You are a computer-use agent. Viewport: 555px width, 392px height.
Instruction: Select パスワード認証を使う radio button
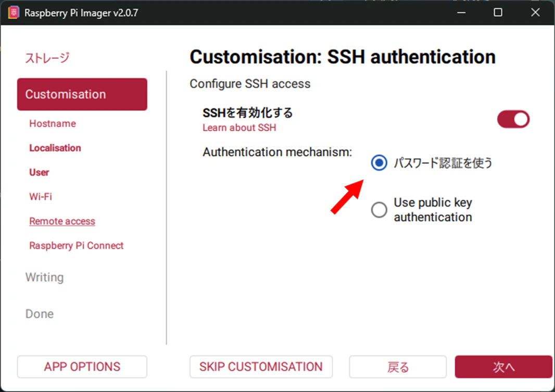click(x=379, y=163)
